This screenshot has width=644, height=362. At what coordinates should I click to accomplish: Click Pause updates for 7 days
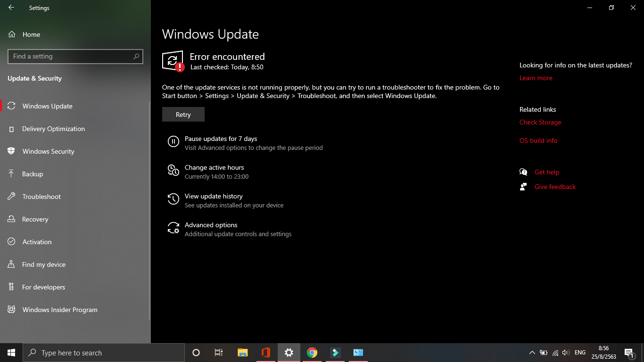221,139
